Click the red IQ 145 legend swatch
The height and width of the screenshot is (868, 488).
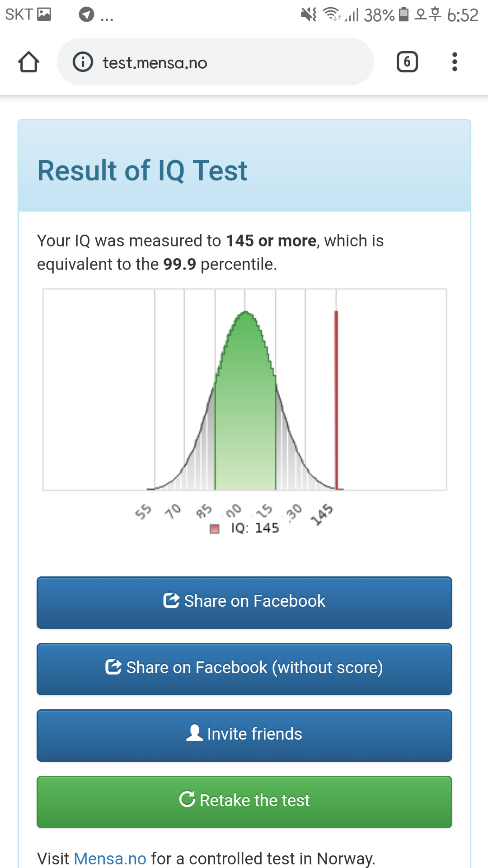[215, 528]
